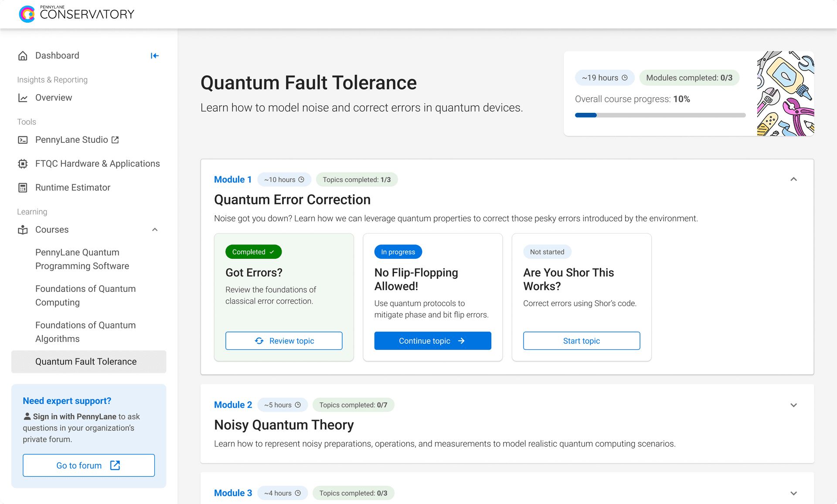Expand Module 2 Noisy Quantum Theory

[x=793, y=405]
